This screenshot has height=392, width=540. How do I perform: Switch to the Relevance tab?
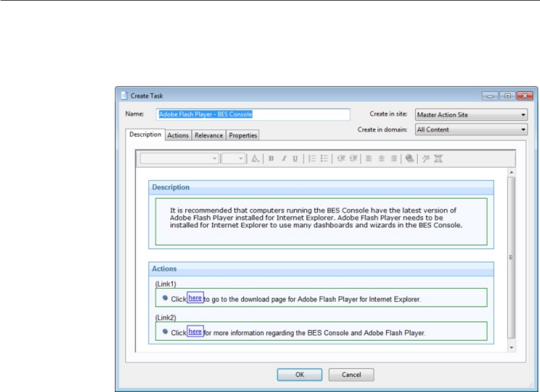coord(209,136)
